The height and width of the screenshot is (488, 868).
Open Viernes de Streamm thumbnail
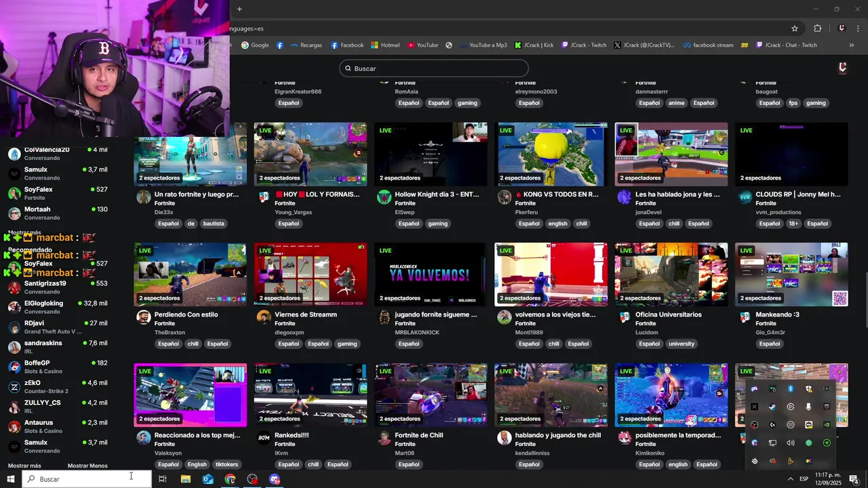tap(311, 274)
